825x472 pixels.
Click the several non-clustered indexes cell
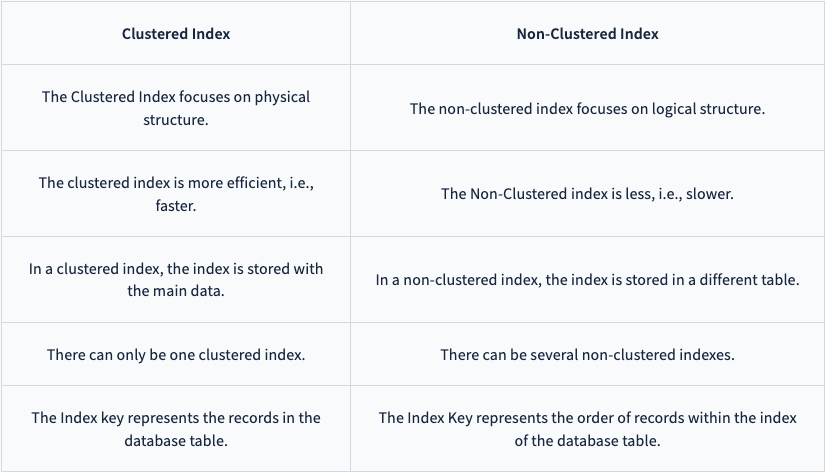[x=587, y=354]
